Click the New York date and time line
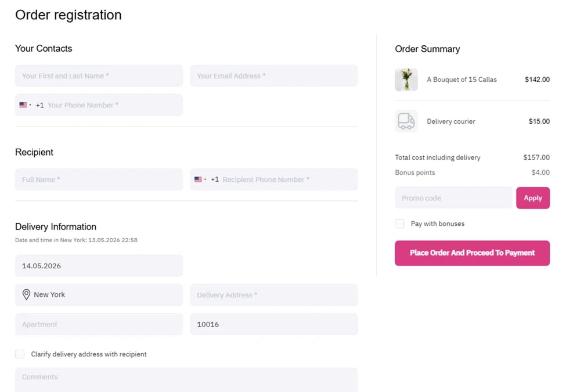This screenshot has width=566, height=392. point(76,240)
